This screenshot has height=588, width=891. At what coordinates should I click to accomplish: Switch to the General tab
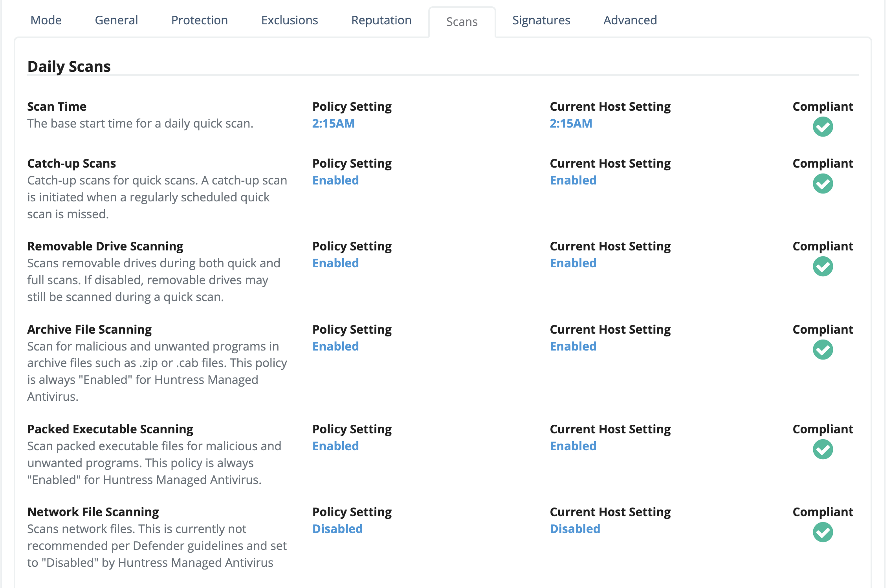pos(116,20)
